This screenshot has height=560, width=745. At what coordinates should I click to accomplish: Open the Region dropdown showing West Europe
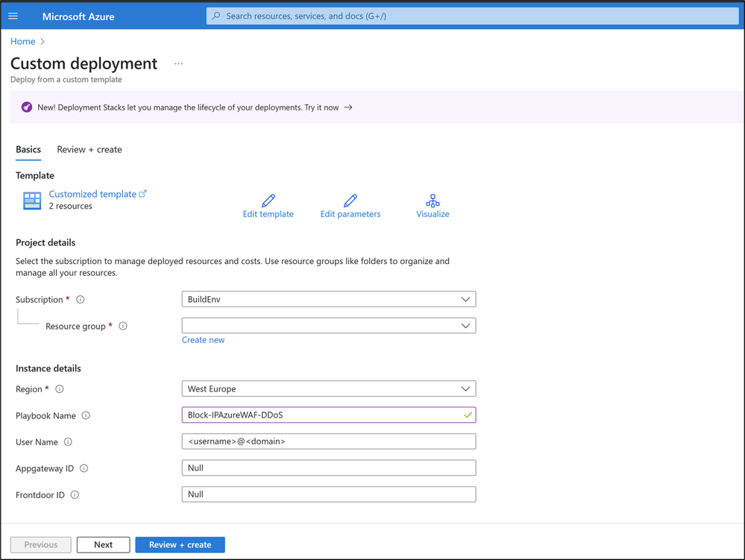click(329, 389)
